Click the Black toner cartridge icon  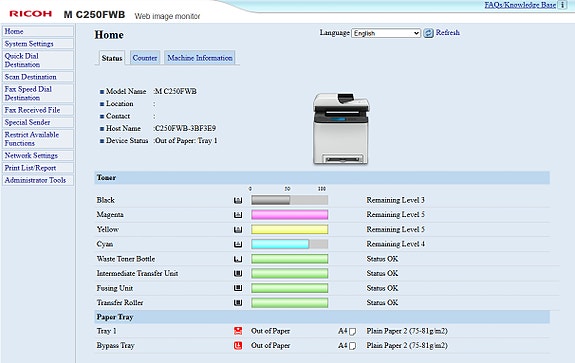pyautogui.click(x=238, y=200)
